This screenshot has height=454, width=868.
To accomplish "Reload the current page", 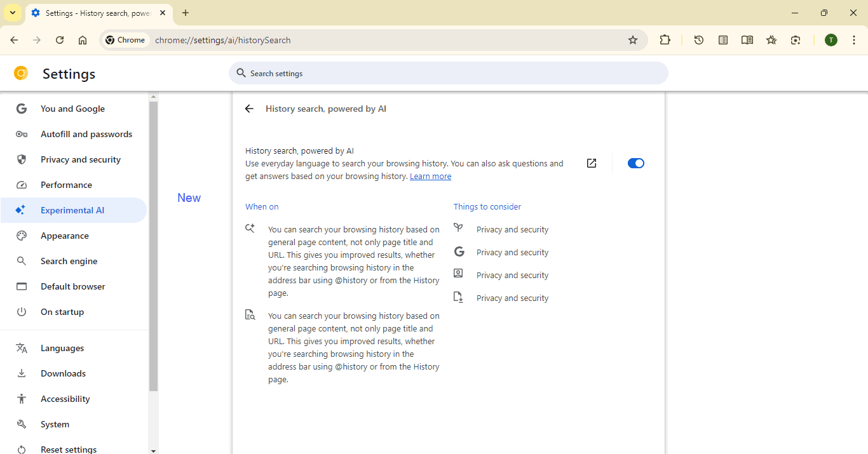I will 60,40.
